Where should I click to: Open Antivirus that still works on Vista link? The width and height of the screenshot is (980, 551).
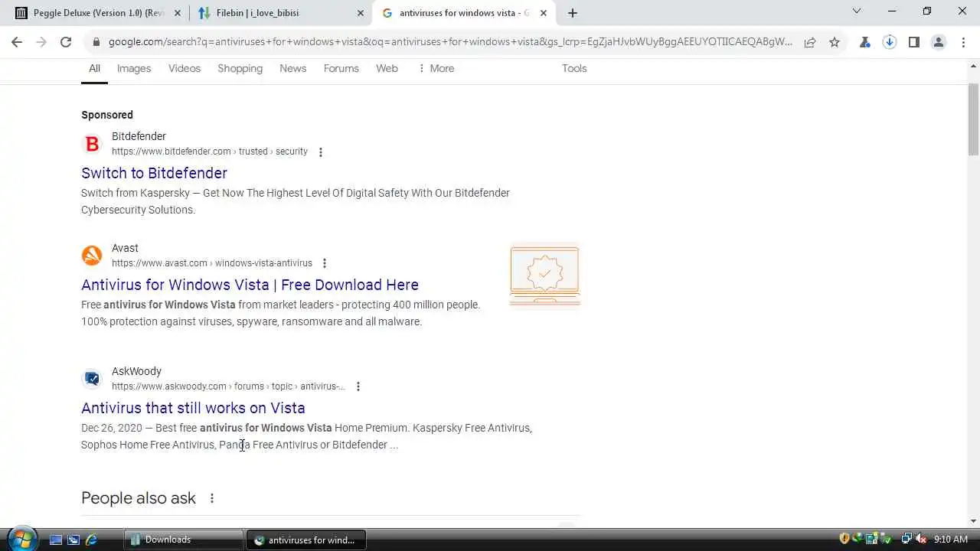tap(193, 408)
